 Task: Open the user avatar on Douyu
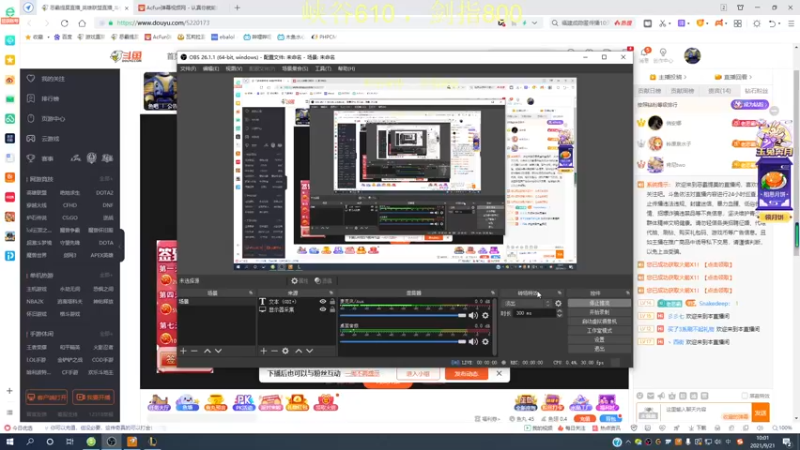pyautogui.click(x=692, y=56)
